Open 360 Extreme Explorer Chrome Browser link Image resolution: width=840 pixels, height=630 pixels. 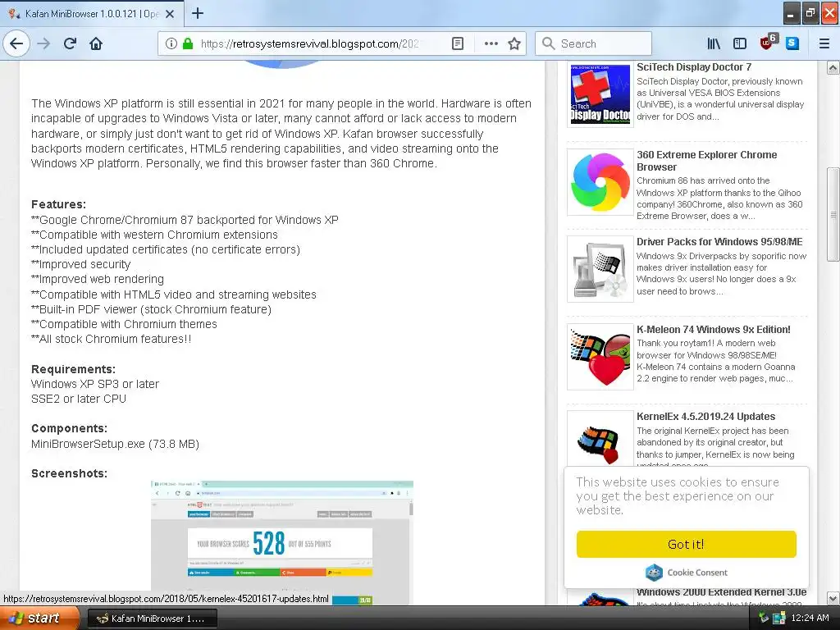[706, 161]
